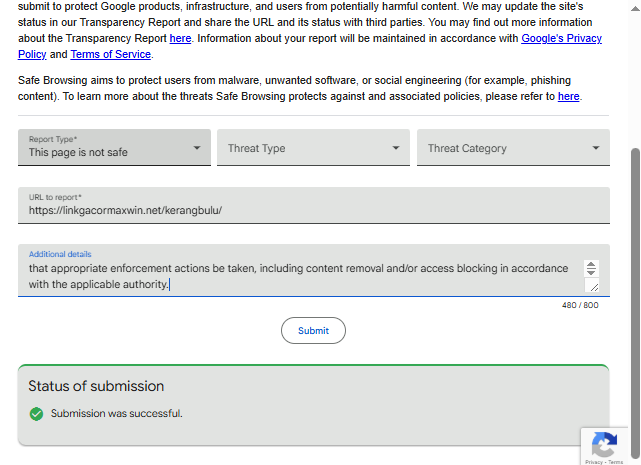Click the scrollbar up arrow
Image resolution: width=641 pixels, height=465 pixels.
[635, 8]
